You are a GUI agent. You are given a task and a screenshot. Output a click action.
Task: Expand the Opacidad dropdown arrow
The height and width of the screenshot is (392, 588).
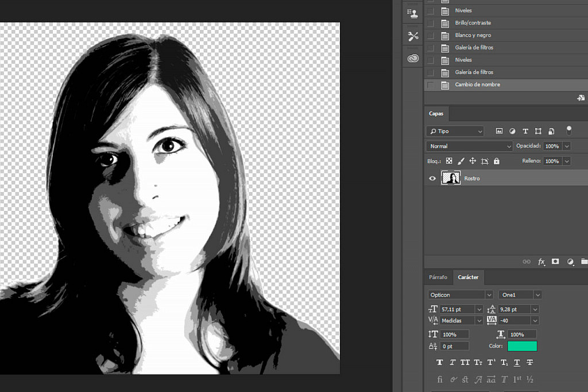(x=567, y=146)
